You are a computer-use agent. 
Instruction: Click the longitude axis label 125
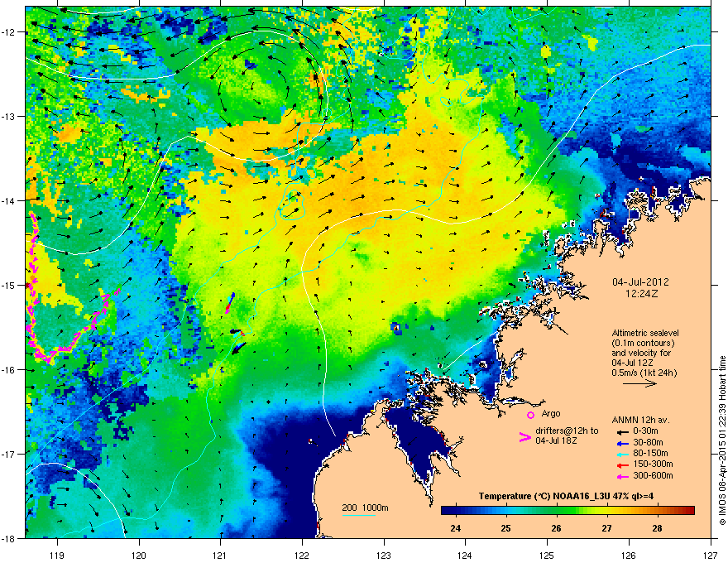pyautogui.click(x=548, y=555)
